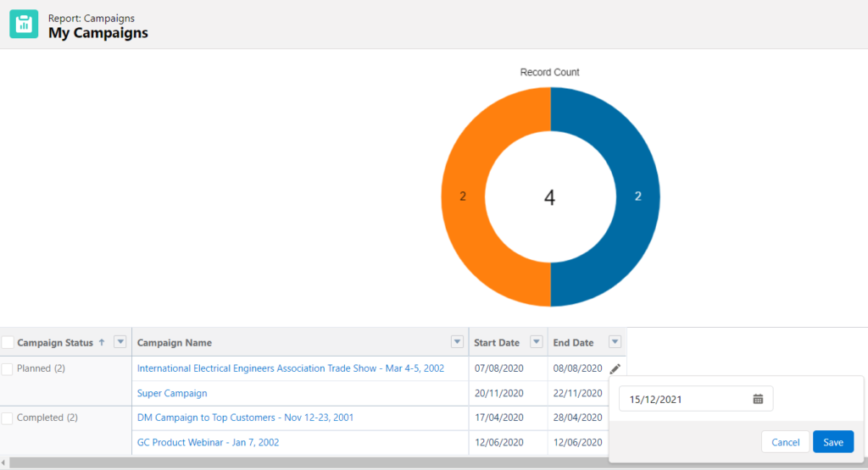
Task: Open Campaign Status column dropdown menu
Action: (120, 342)
